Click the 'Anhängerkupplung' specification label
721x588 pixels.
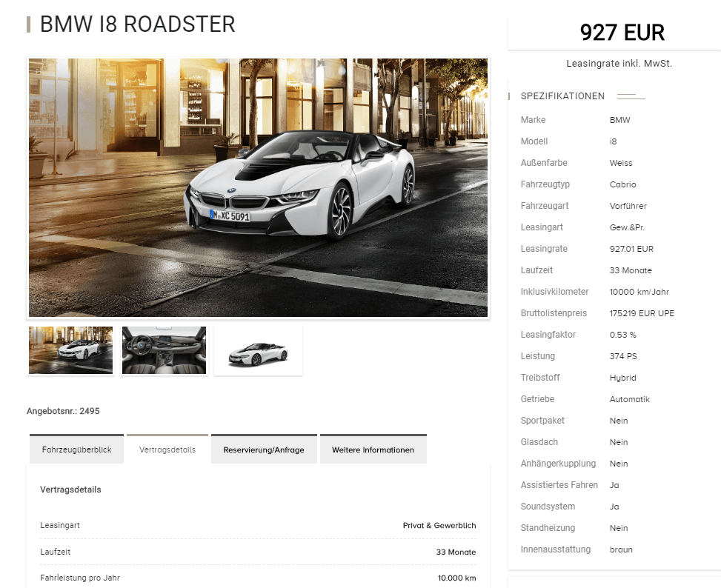pos(558,464)
